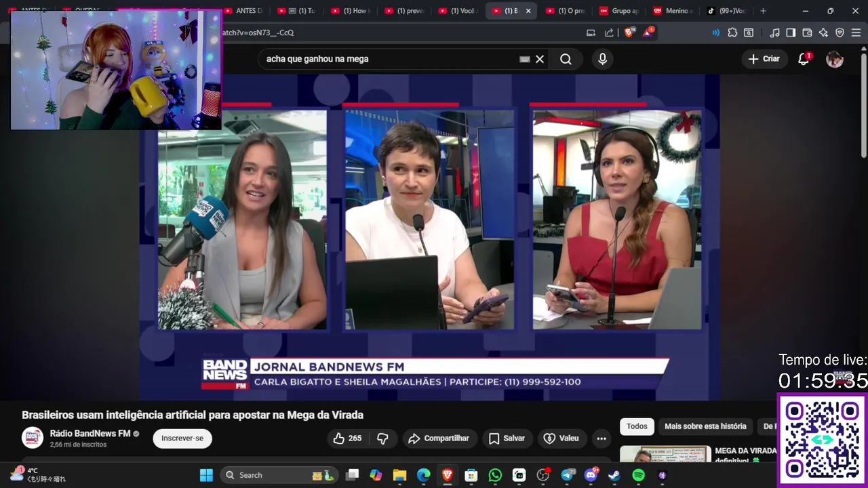Click the video title text

pos(193,415)
